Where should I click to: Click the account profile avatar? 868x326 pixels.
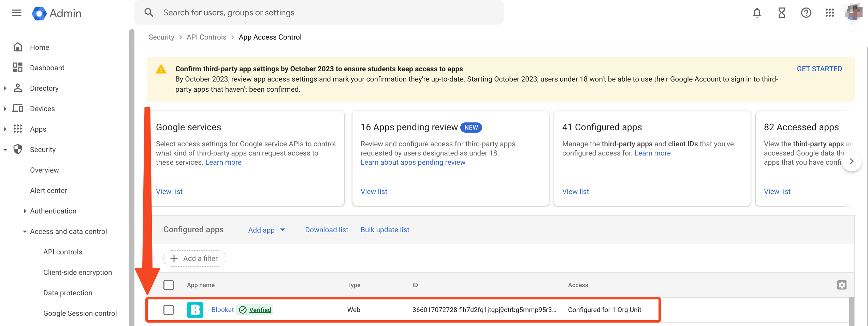click(853, 13)
